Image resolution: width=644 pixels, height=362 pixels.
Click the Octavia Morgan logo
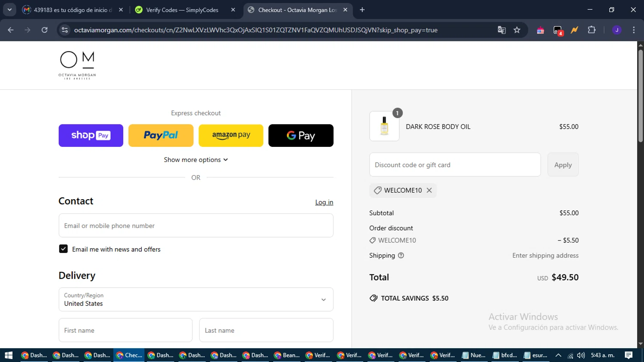[x=77, y=65]
